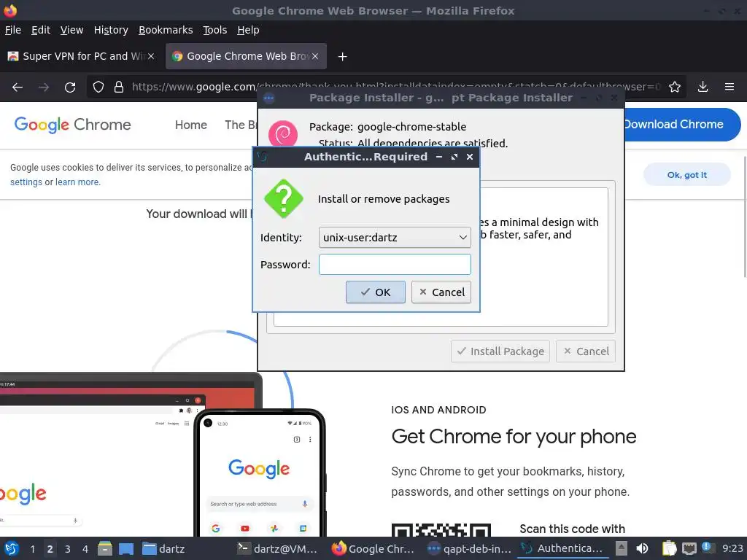The image size is (747, 560).
Task: Click the Firefox page vertical scrollbar
Action: click(x=744, y=217)
